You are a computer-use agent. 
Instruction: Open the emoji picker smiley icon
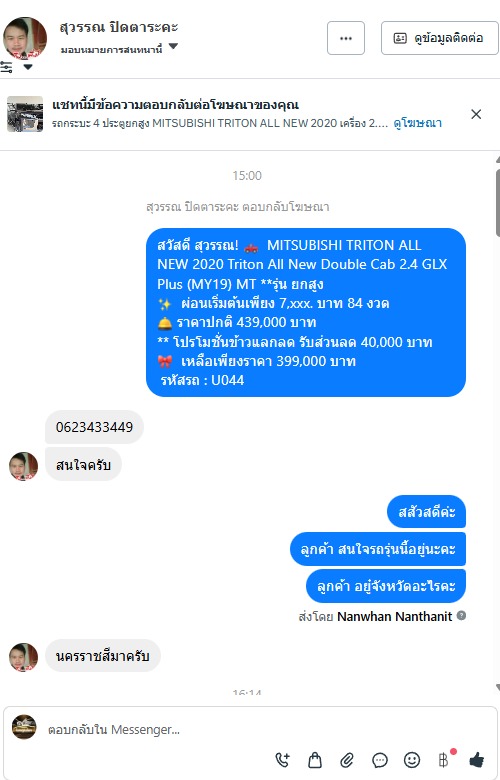click(x=412, y=760)
